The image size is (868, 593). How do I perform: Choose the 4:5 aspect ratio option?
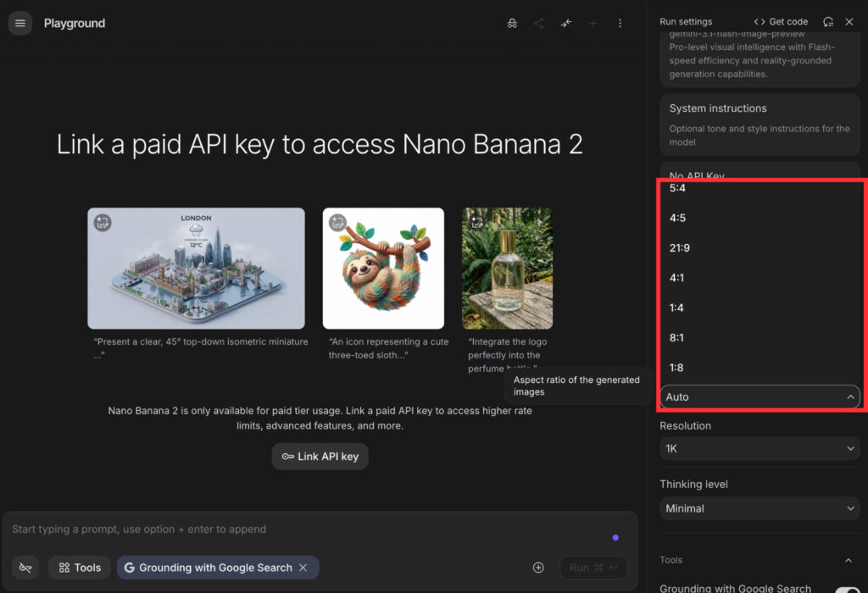[677, 218]
